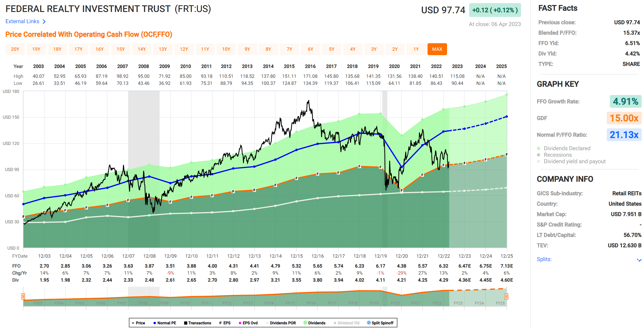Click FY15 in the range navigator

pyautogui.click(x=290, y=303)
